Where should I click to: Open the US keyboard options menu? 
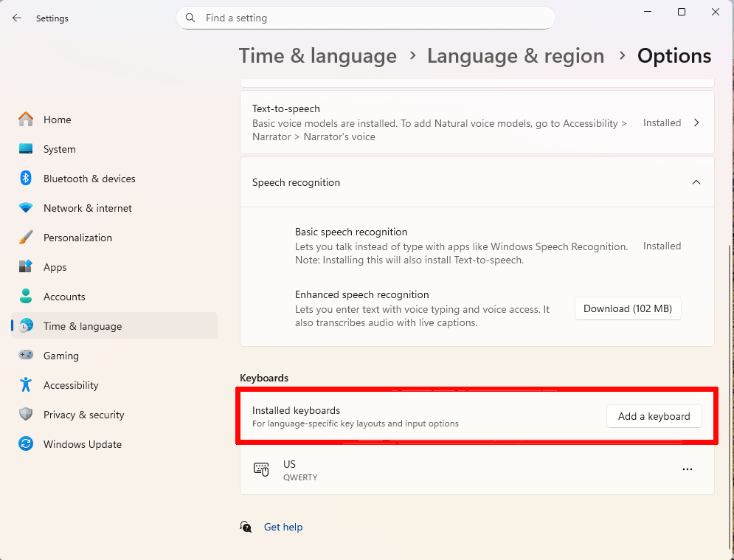(688, 469)
